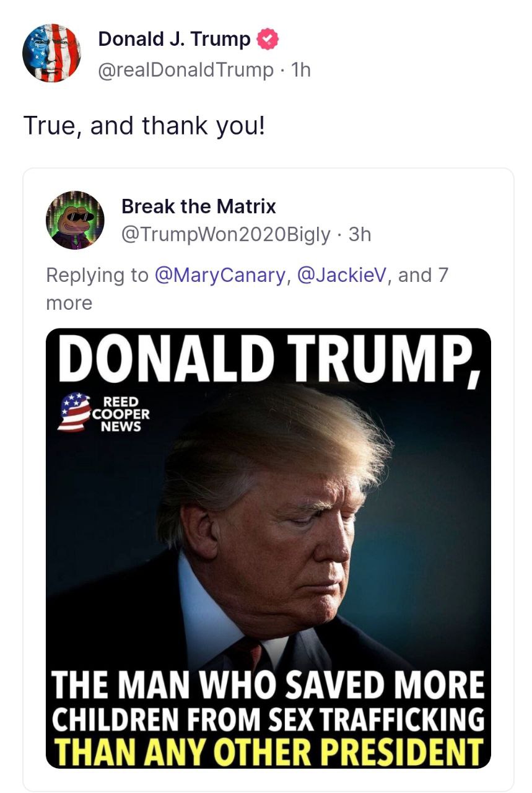The width and height of the screenshot is (532, 793).
Task: Open the Break the Matrix display name
Action: [199, 206]
